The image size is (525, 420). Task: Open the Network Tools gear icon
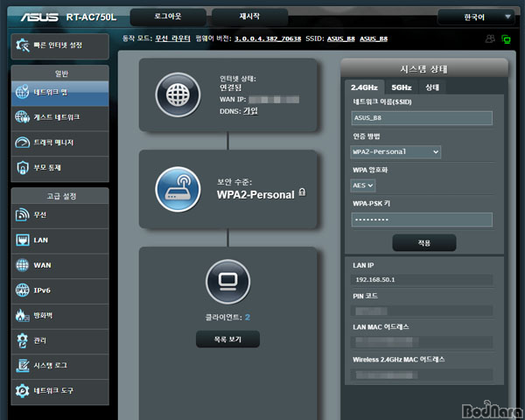22,390
